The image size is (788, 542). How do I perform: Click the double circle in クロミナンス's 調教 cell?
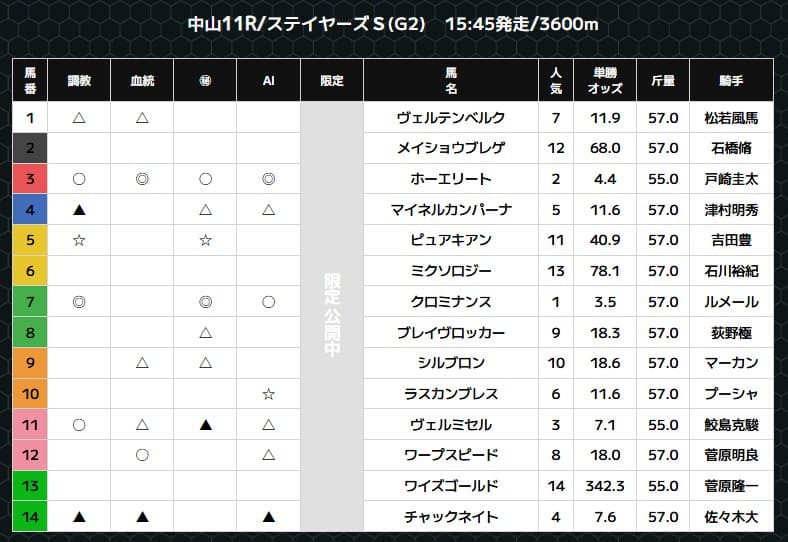[x=78, y=302]
